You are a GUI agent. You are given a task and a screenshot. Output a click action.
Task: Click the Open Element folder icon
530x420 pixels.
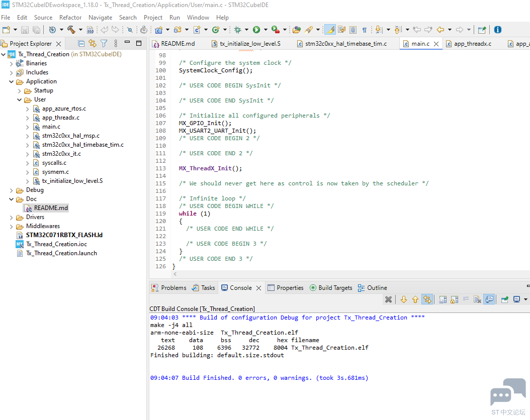pos(297,30)
